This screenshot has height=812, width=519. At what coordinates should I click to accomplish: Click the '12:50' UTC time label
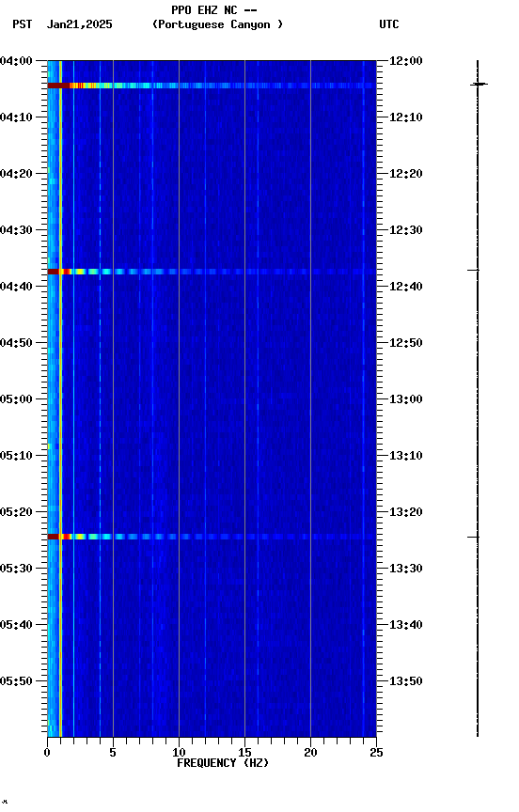click(406, 343)
